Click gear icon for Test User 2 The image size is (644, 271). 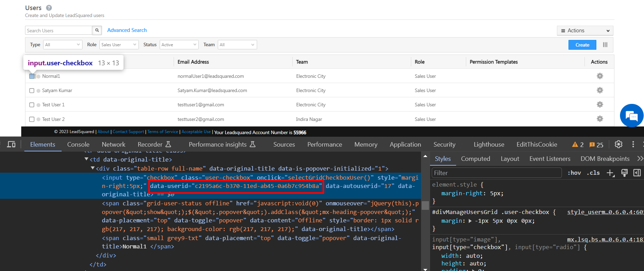pos(599,119)
